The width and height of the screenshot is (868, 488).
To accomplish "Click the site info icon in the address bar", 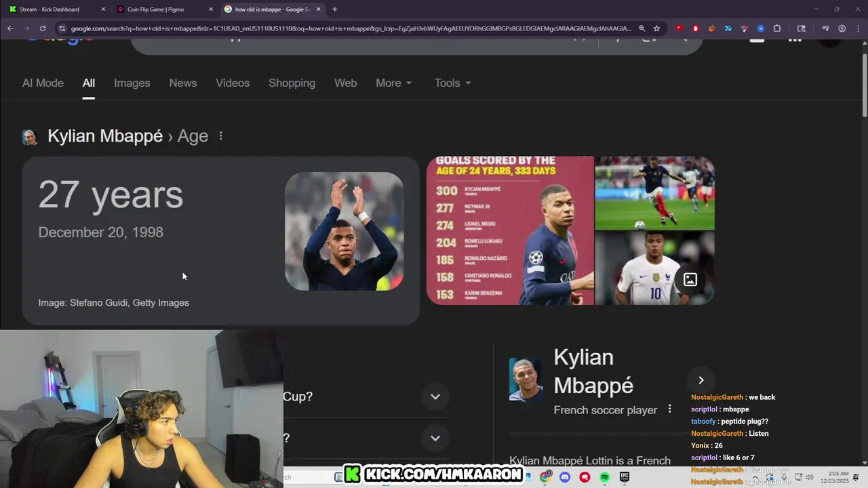I will [62, 28].
